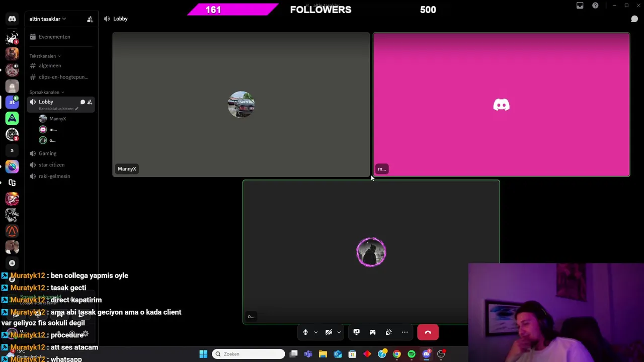This screenshot has width=644, height=362.
Task: Share your screen button
Action: point(356,332)
